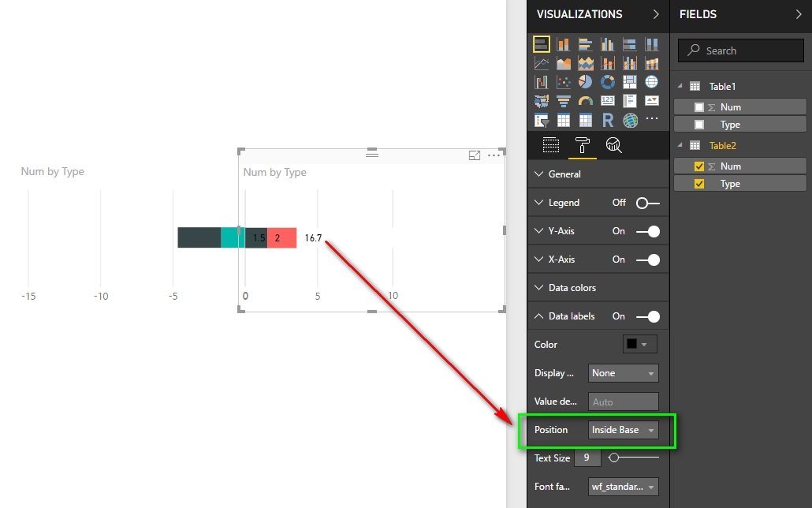This screenshot has width=812, height=508.
Task: Select the Stacked bar chart visual
Action: [x=541, y=44]
